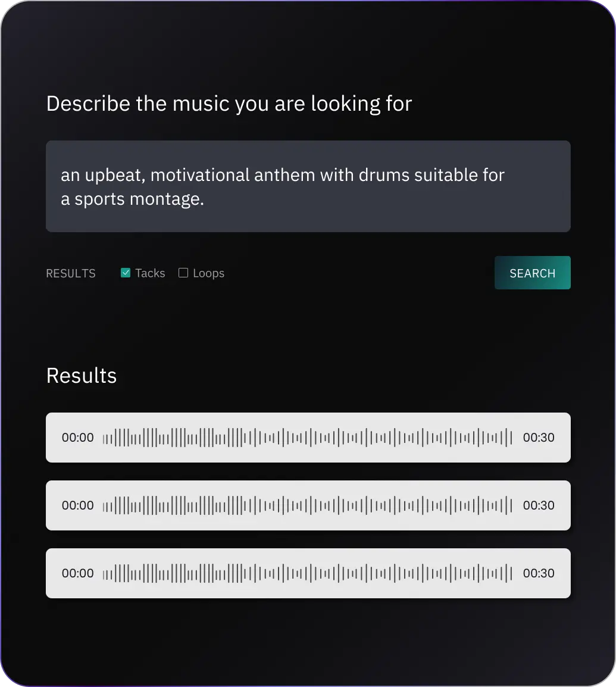616x687 pixels.
Task: Click the 00:00 timestamp on the second result
Action: (x=77, y=505)
